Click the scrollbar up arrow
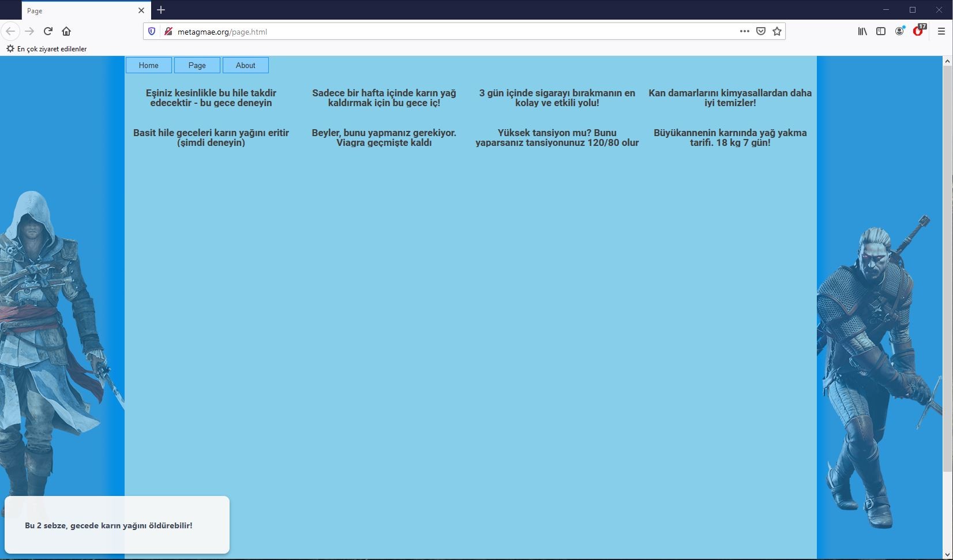 [x=947, y=61]
